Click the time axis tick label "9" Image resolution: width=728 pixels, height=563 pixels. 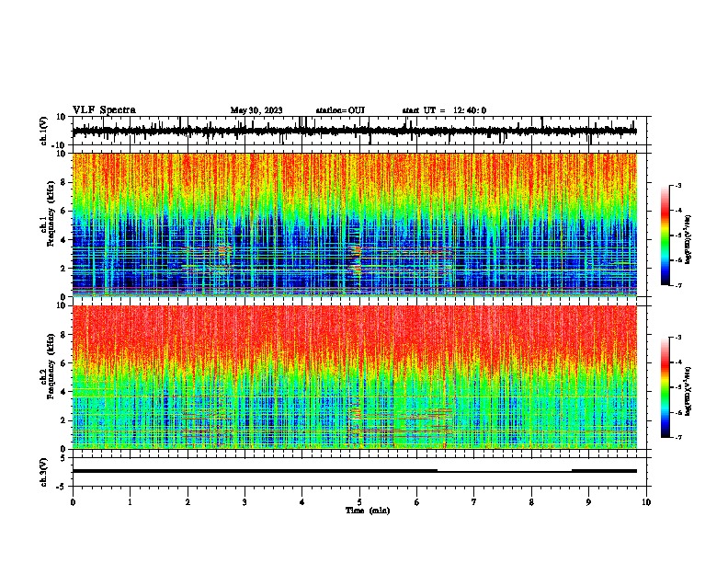(588, 502)
